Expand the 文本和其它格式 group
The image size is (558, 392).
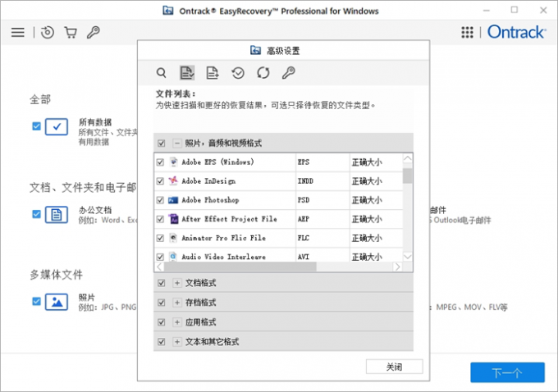pos(177,342)
